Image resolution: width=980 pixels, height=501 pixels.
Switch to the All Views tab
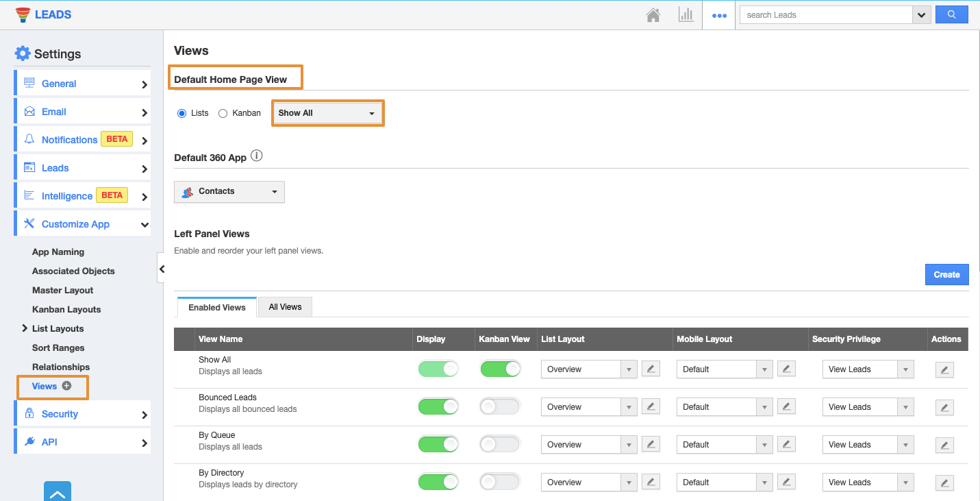coord(285,307)
